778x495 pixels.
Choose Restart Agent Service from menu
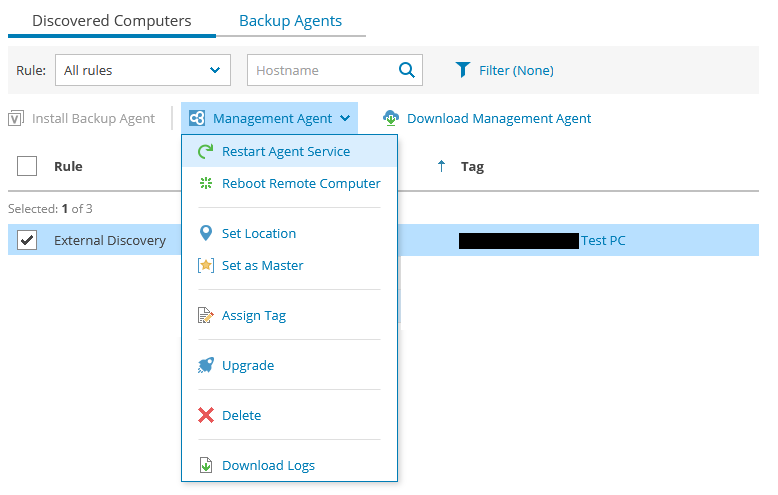click(x=289, y=151)
